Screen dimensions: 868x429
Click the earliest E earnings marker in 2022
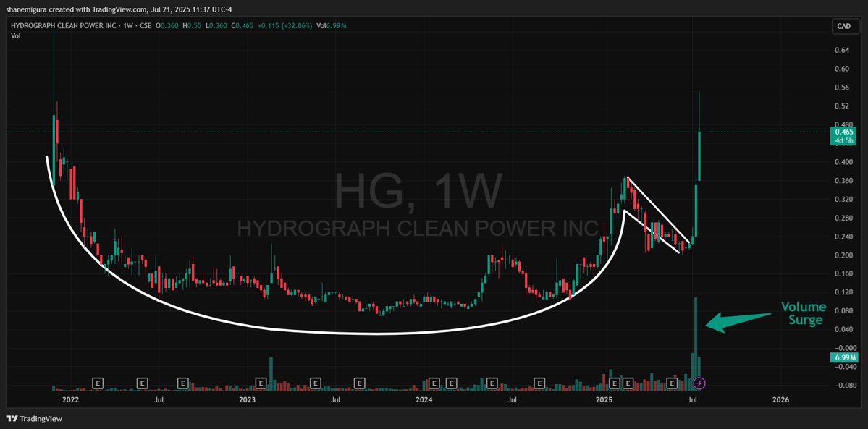98,383
